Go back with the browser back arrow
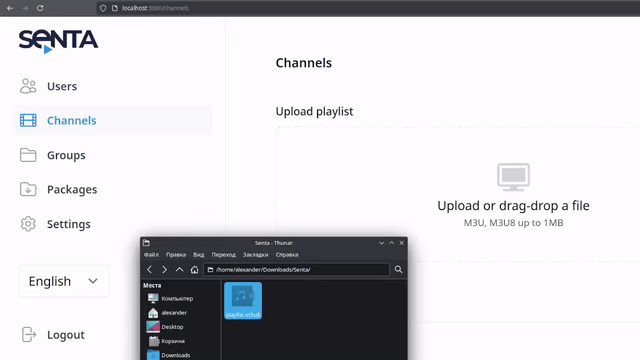Image resolution: width=640 pixels, height=360 pixels. [10, 8]
